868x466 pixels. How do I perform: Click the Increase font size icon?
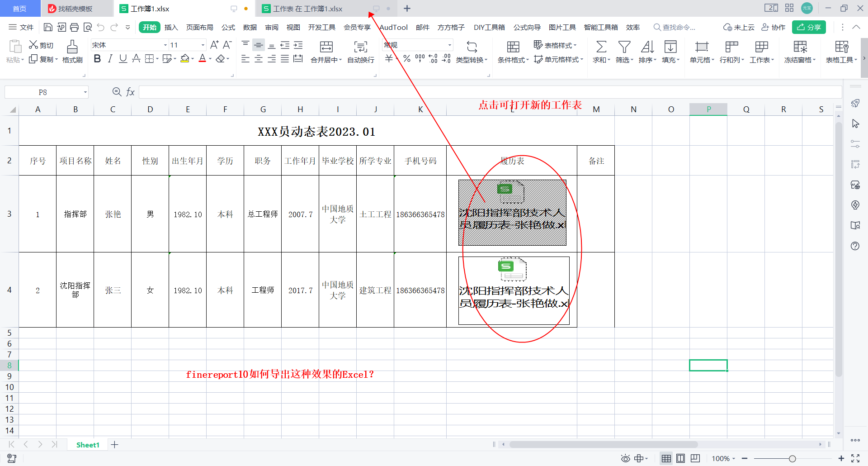214,45
